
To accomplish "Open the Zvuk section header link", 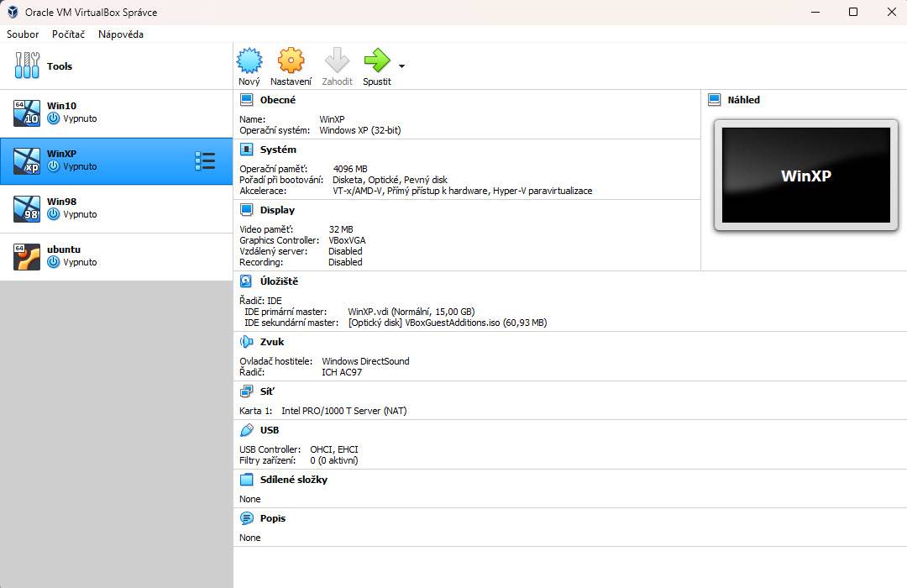I will [x=272, y=341].
